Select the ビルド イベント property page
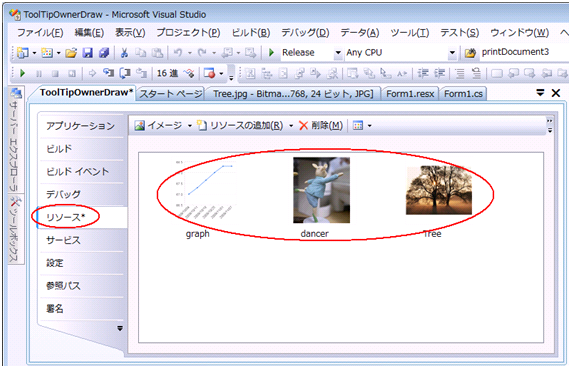The width and height of the screenshot is (571, 368). [82, 171]
